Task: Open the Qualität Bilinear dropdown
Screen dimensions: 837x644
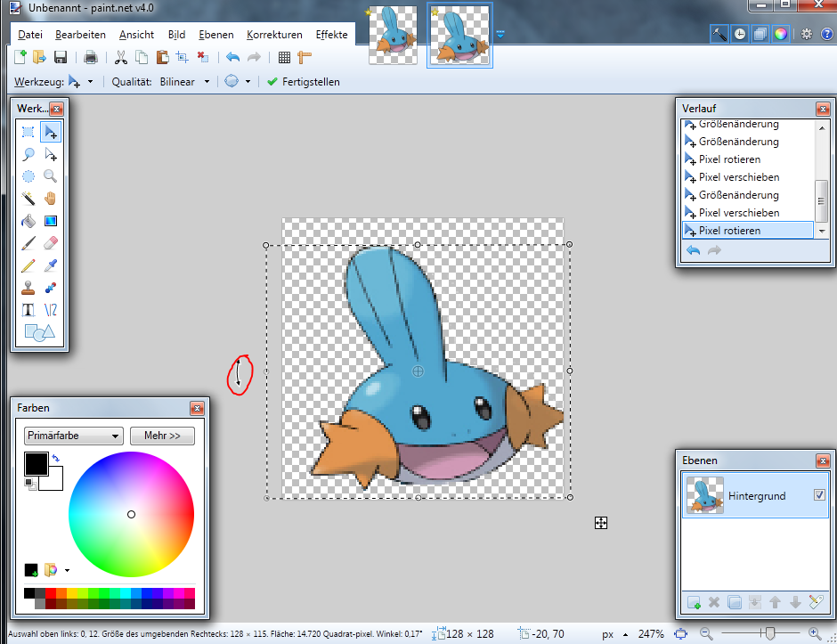Action: [x=207, y=82]
